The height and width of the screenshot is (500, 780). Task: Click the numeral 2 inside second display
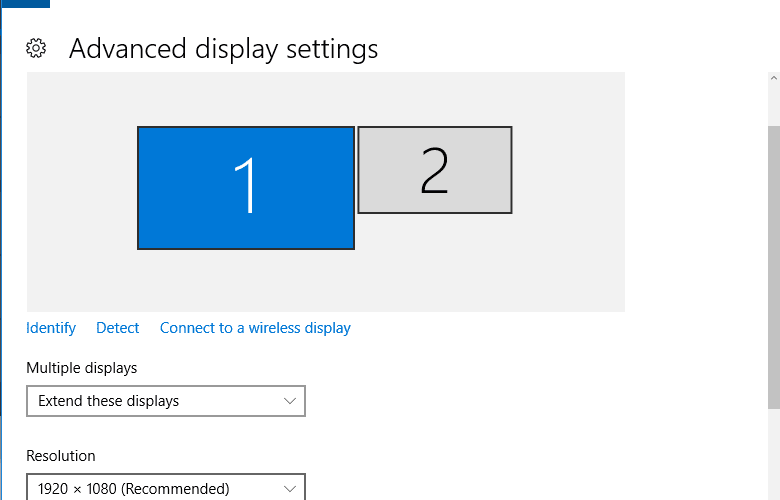[x=435, y=171]
